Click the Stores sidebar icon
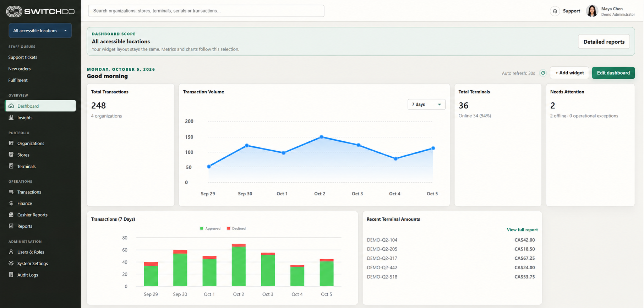 point(11,155)
